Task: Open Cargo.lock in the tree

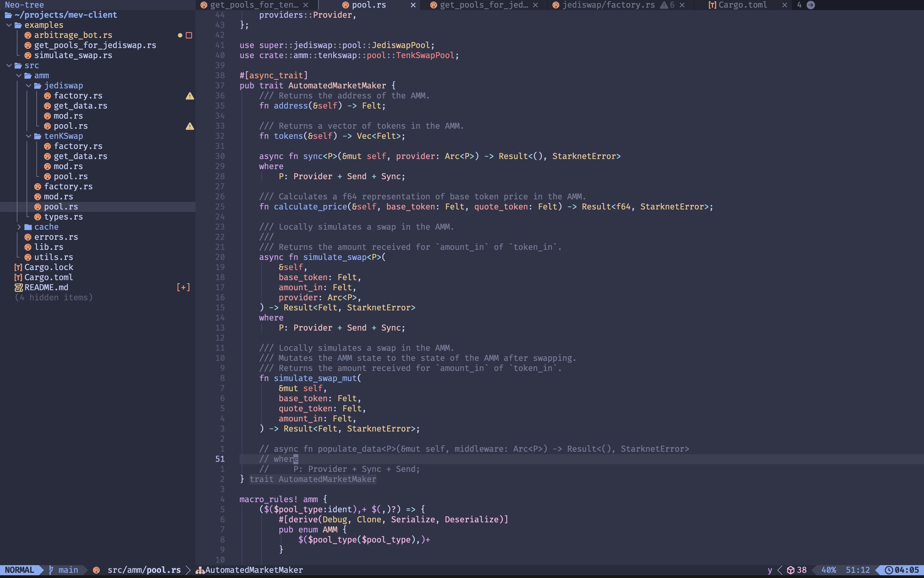Action: click(49, 267)
